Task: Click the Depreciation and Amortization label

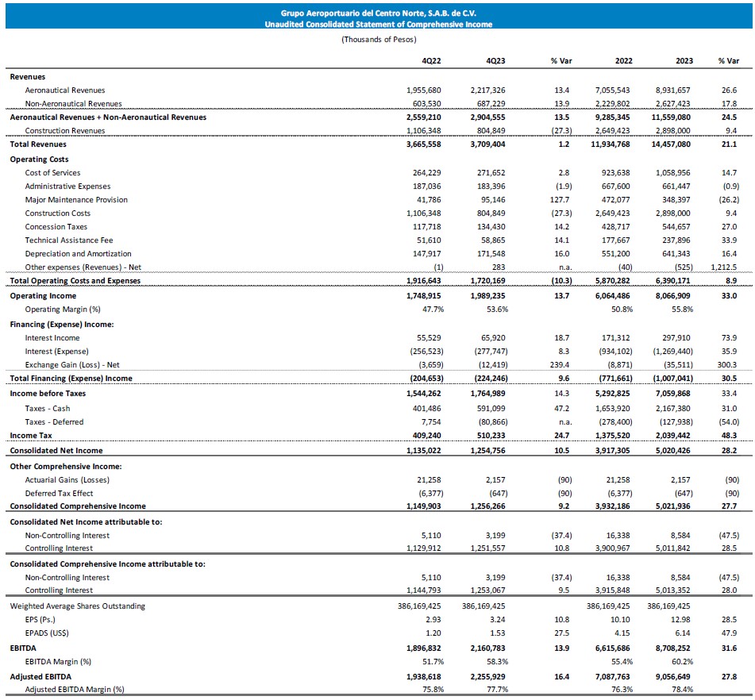Action: 75,254
